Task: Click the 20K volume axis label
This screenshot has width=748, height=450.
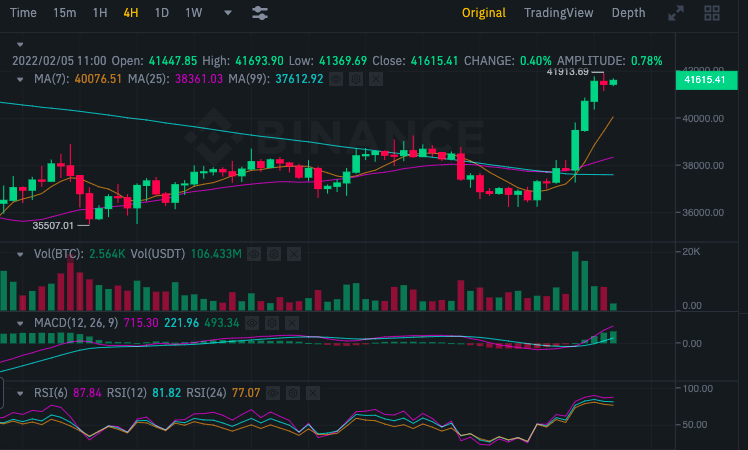Action: coord(691,251)
